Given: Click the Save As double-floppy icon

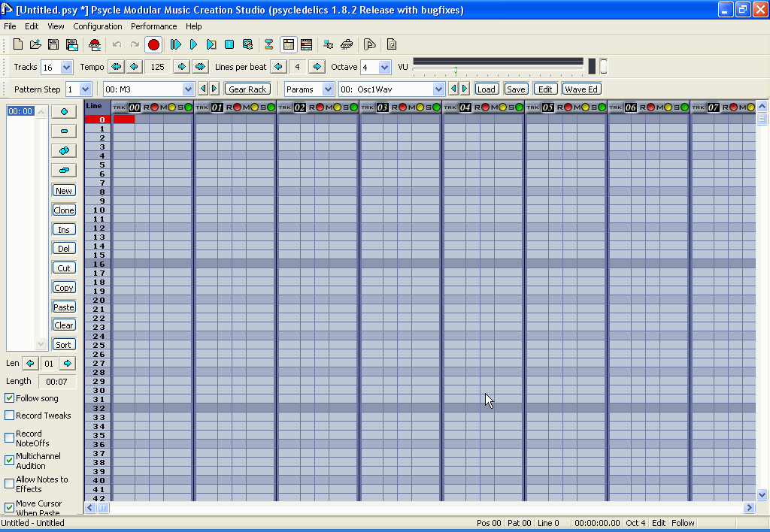Looking at the screenshot, I should (72, 44).
